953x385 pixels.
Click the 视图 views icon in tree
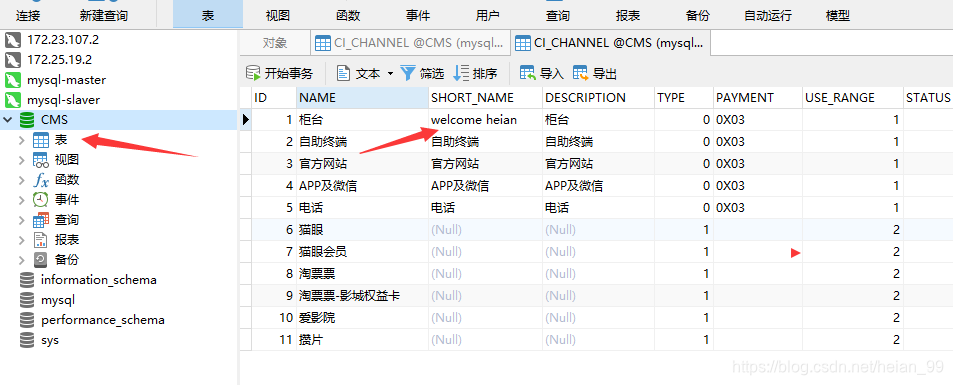[41, 160]
